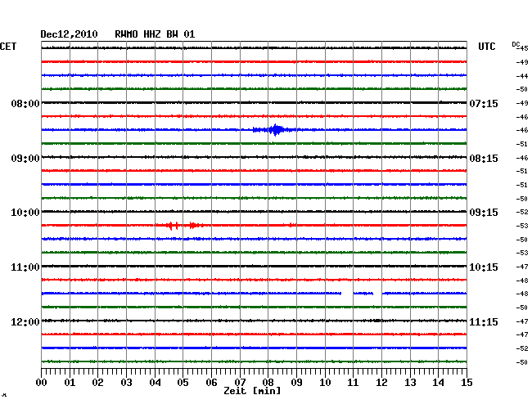
Task: Click DC value '-47' beside 11:15 UTC
Action: (522, 321)
